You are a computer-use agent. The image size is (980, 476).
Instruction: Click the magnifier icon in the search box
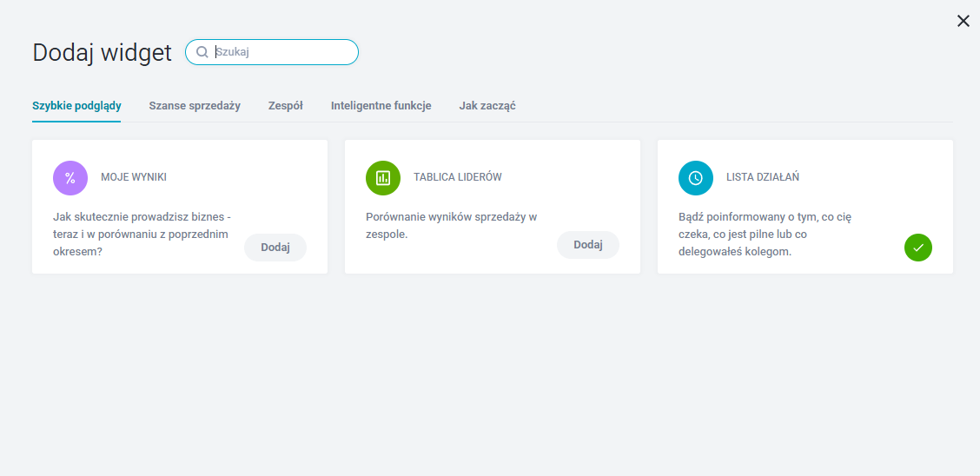[x=202, y=52]
